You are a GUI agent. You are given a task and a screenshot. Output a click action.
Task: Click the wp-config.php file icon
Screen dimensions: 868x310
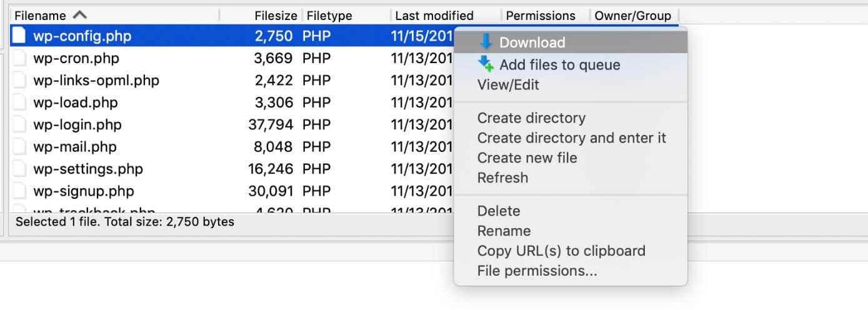coord(20,36)
